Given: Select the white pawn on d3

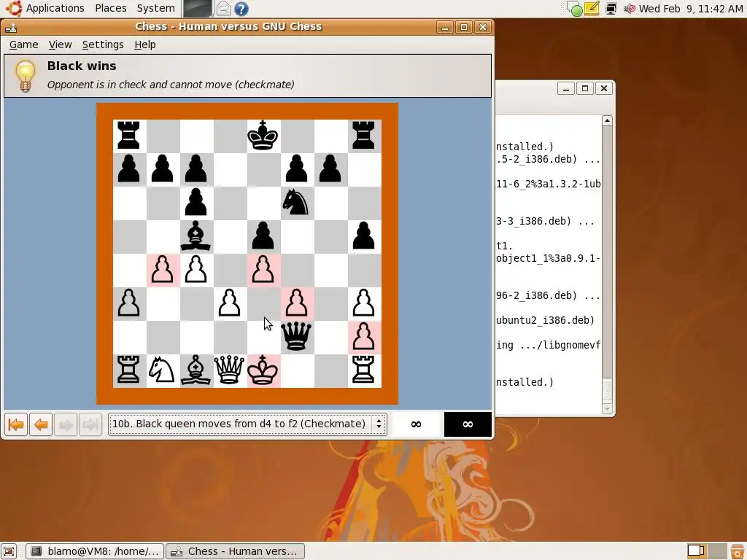Looking at the screenshot, I should tap(229, 303).
